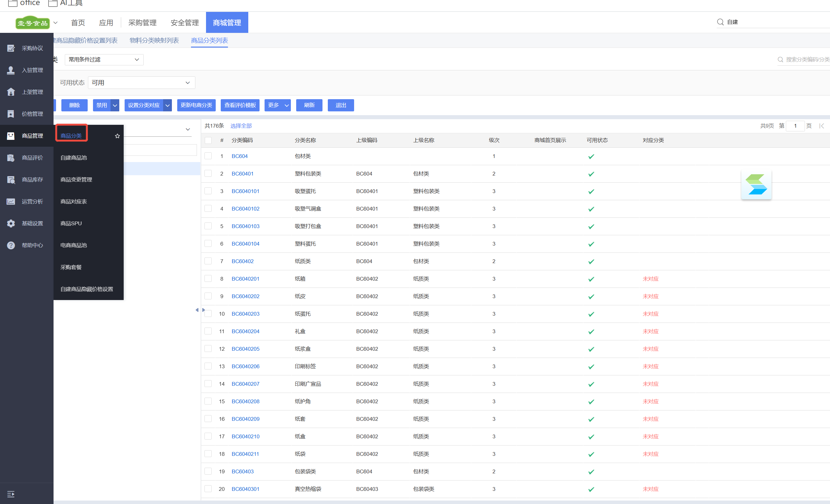Click the 帮助中心 question mark icon
Viewport: 830px width, 504px height.
click(x=11, y=245)
